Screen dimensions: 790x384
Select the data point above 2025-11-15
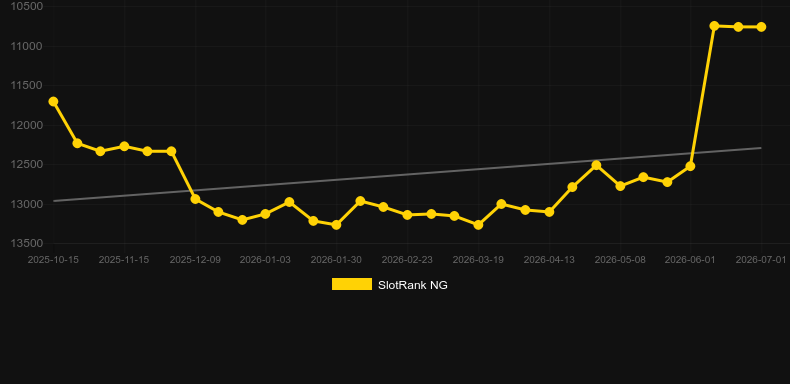124,146
